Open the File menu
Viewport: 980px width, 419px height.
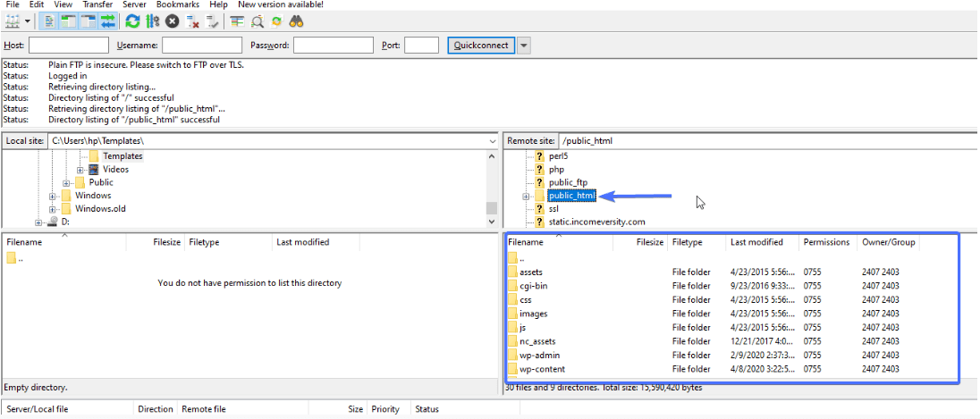click(12, 4)
